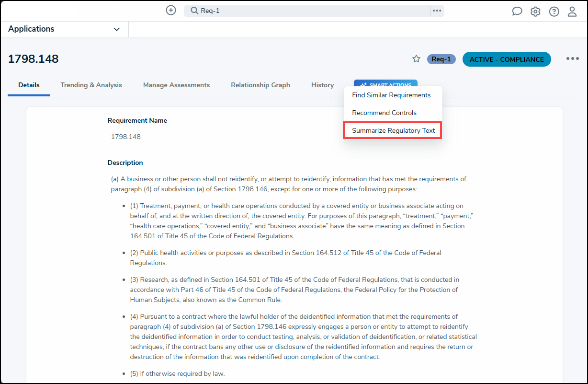Open the History tab
The width and height of the screenshot is (588, 384).
tap(322, 85)
